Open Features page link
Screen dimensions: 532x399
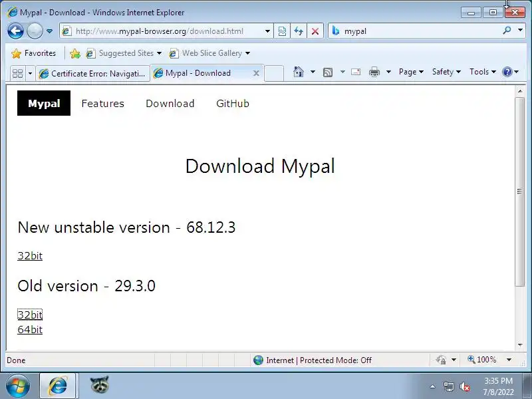[103, 104]
